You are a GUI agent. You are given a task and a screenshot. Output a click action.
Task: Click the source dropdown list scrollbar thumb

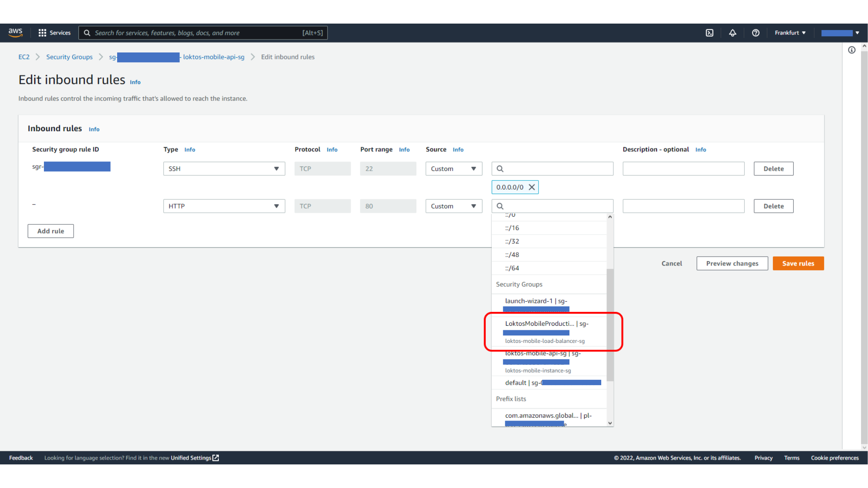pos(610,325)
